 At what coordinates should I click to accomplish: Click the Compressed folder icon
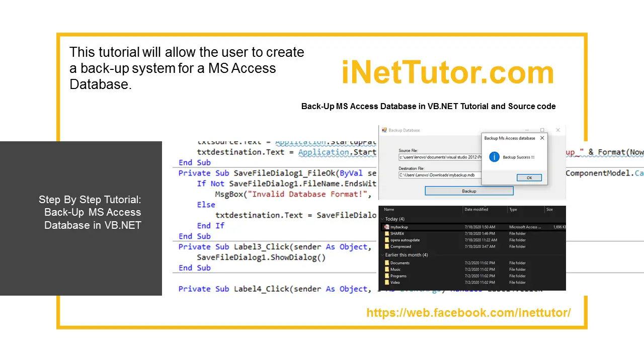point(386,247)
